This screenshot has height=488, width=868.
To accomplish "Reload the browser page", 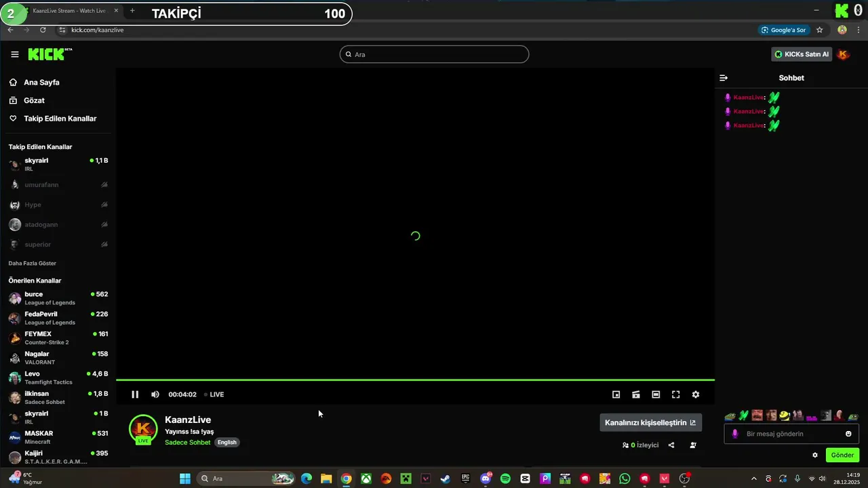I will [x=43, y=30].
